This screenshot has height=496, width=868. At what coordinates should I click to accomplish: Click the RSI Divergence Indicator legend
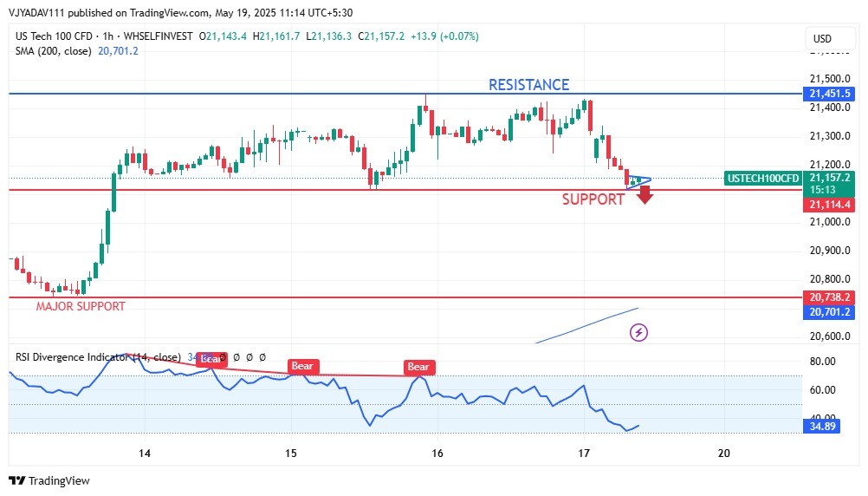97,357
